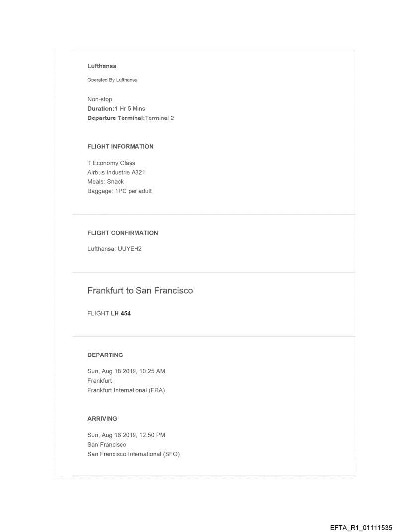Click the FLIGHT INFORMATION heading

point(121,147)
